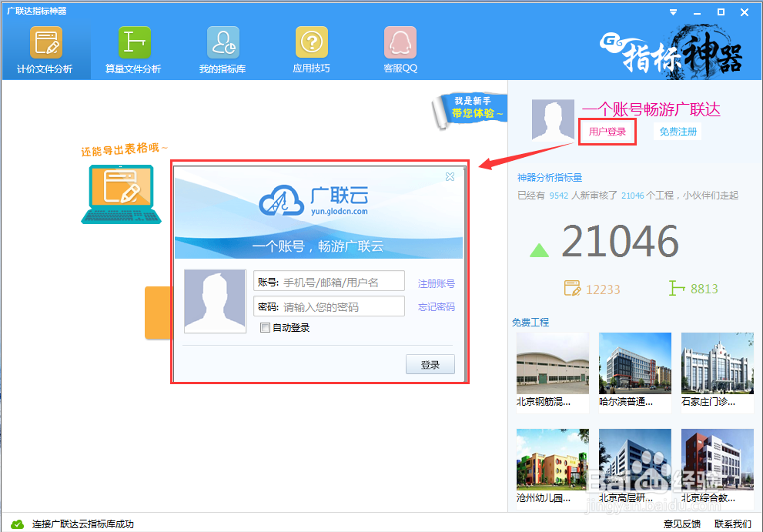Open 北京高层研... project thumbnail
Image resolution: width=763 pixels, height=532 pixels.
tap(635, 460)
